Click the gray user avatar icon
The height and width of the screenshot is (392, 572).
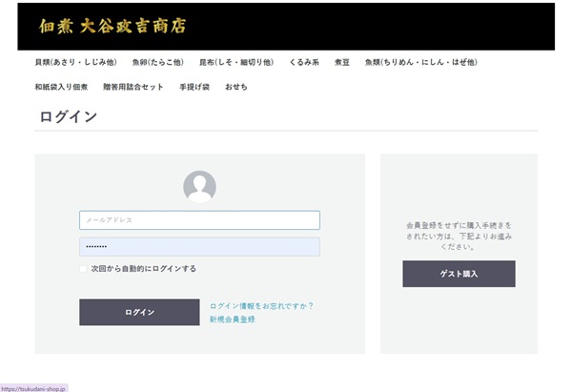(x=199, y=187)
